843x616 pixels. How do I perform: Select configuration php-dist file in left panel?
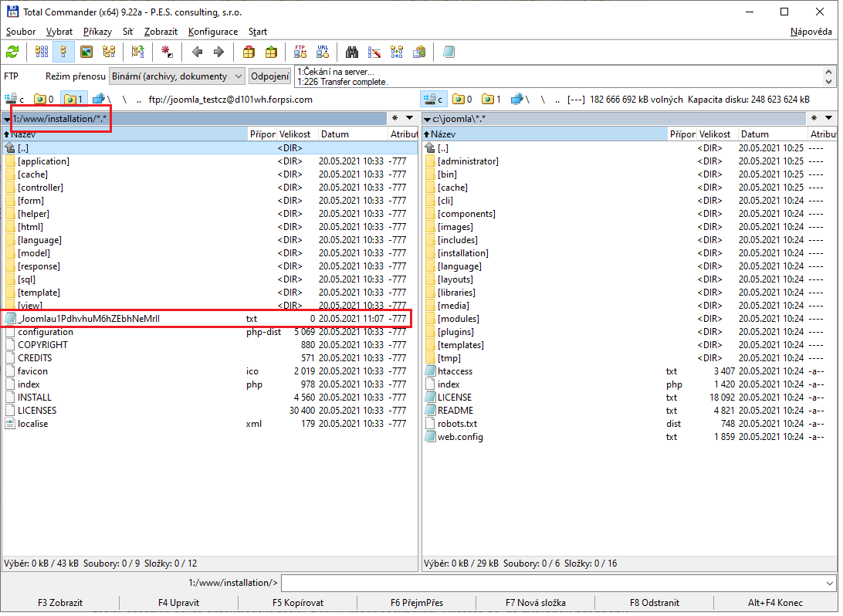pos(210,332)
